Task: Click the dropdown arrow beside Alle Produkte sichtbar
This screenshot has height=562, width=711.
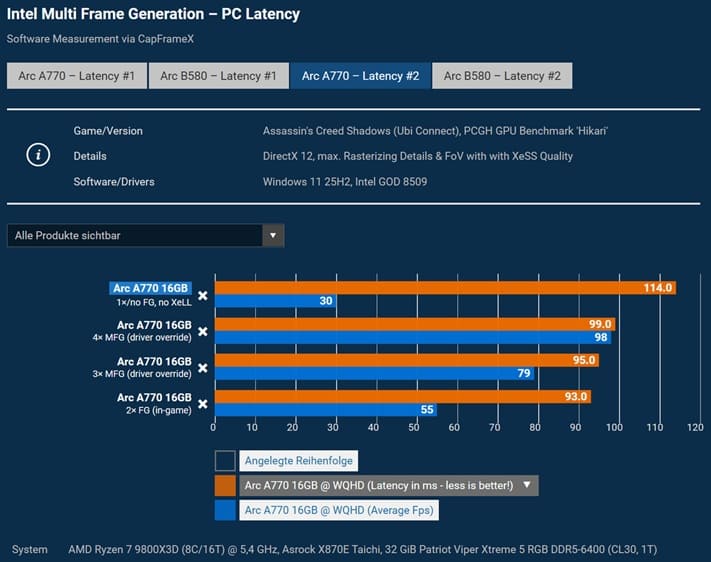Action: [272, 236]
